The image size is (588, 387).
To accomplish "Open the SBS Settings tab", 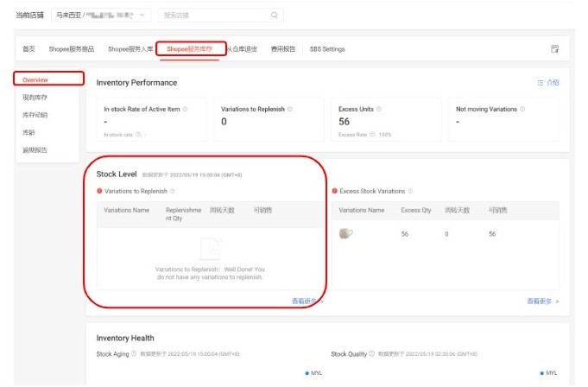I will [327, 49].
